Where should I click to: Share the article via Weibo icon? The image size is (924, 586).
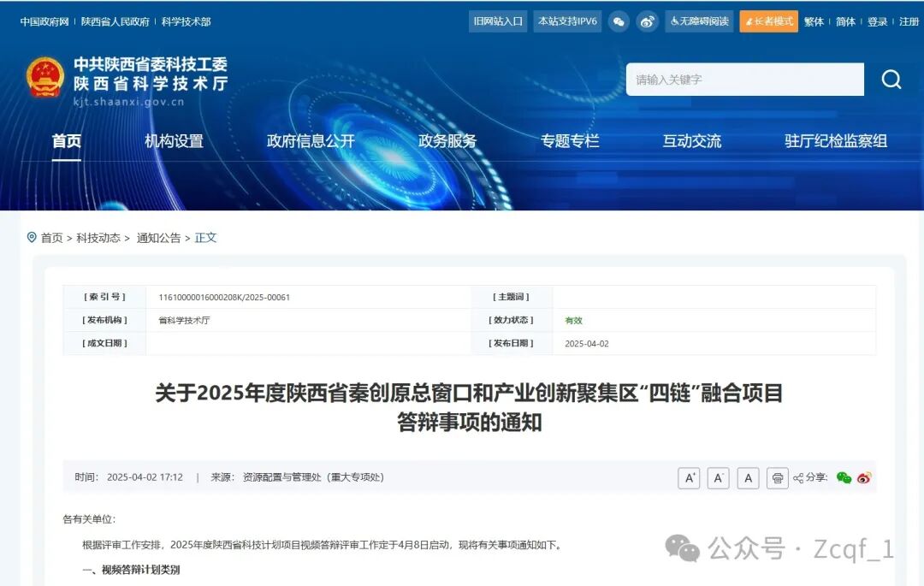coord(865,478)
